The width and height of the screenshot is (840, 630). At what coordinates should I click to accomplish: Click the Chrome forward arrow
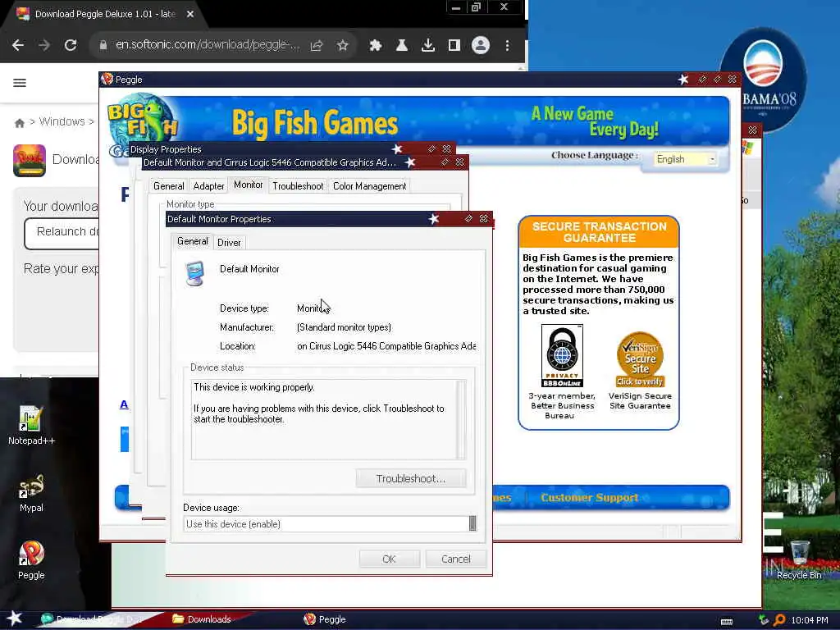(x=44, y=46)
